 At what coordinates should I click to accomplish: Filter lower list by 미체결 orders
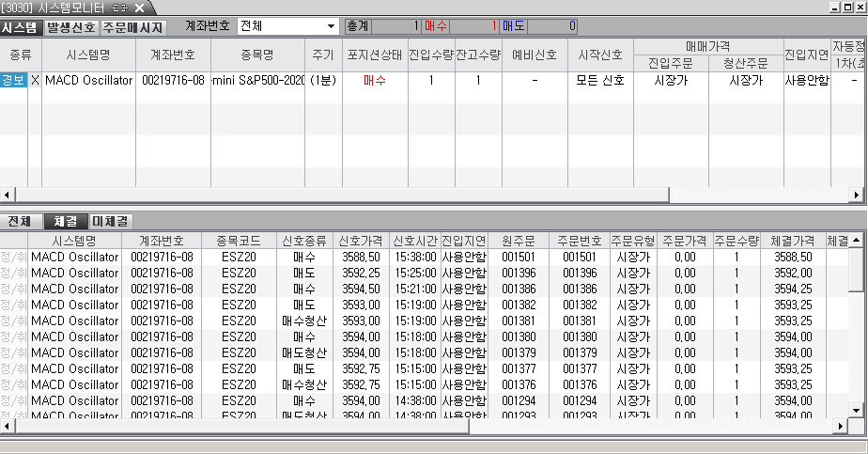tap(109, 222)
